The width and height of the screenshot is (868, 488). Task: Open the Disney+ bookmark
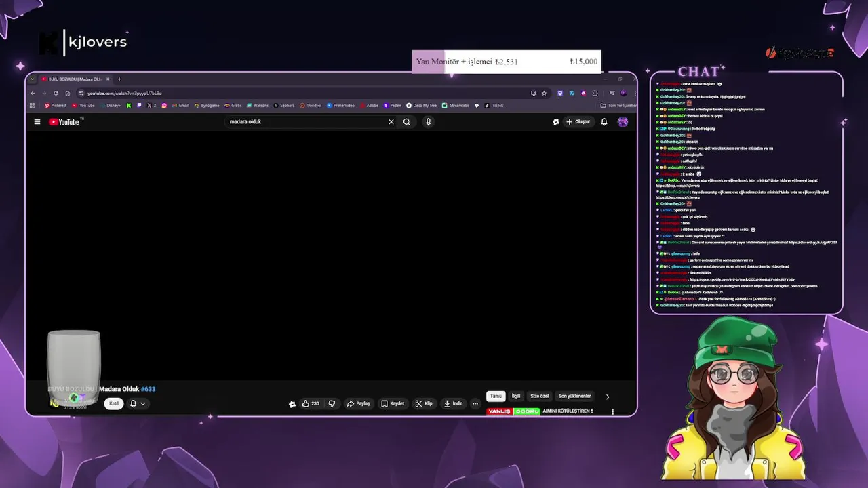pyautogui.click(x=110, y=106)
